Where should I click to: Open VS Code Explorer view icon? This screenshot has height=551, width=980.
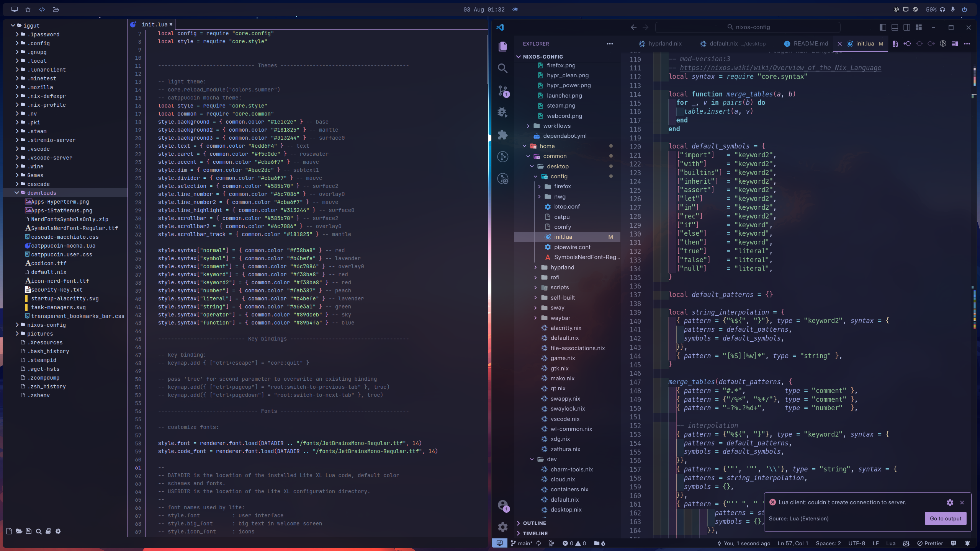click(x=502, y=46)
